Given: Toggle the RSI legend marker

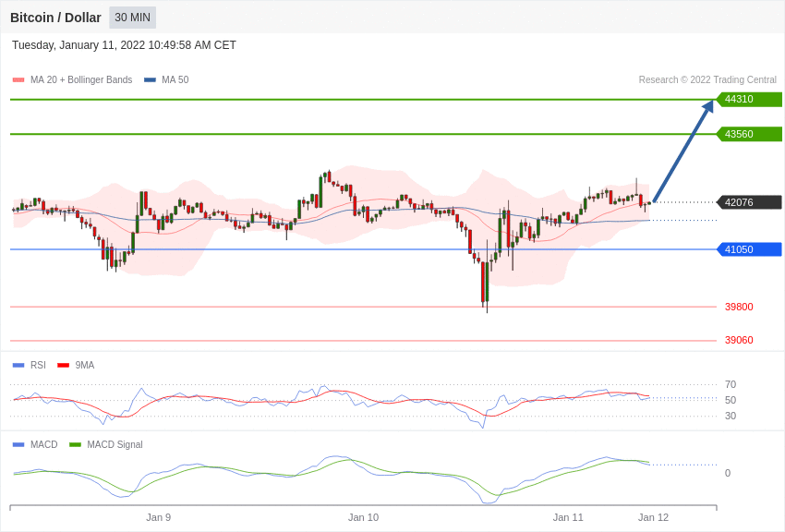Looking at the screenshot, I should tap(18, 366).
